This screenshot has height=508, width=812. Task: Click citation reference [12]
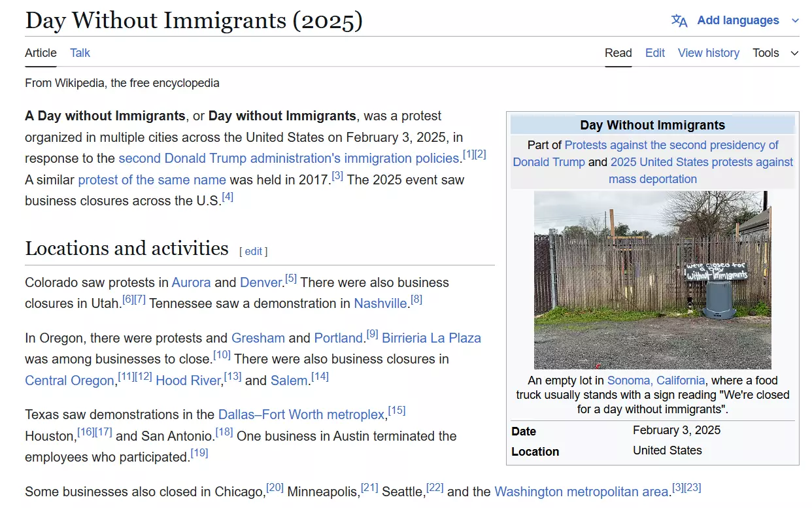tap(144, 377)
